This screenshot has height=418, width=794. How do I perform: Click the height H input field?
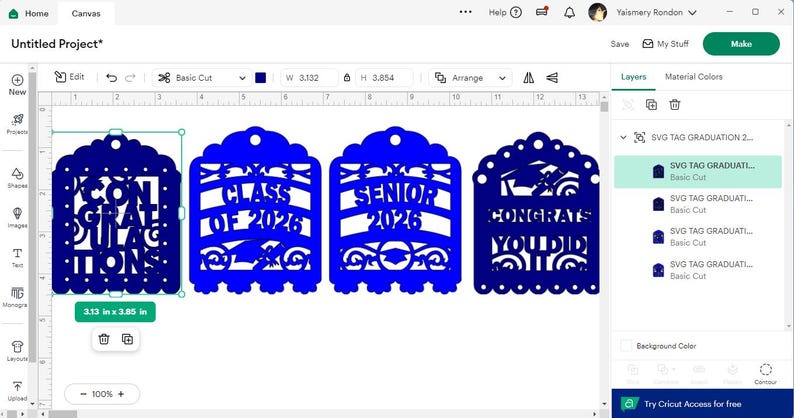(x=384, y=78)
